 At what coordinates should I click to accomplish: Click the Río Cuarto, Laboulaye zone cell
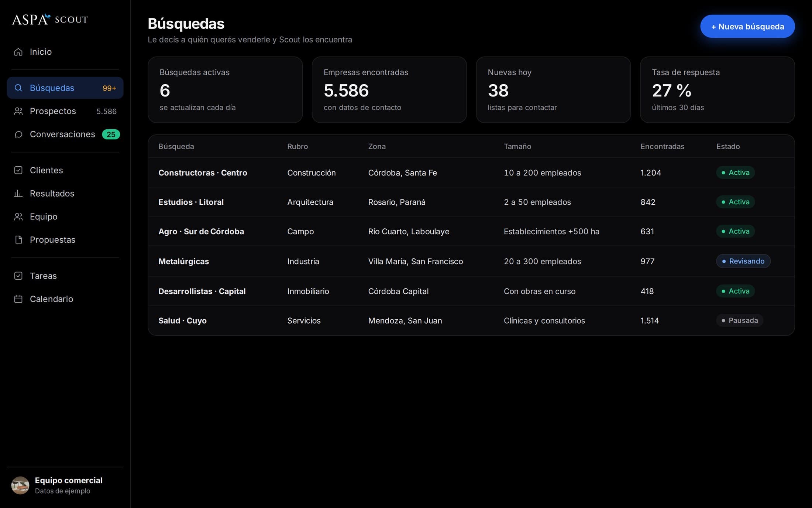[x=409, y=232]
